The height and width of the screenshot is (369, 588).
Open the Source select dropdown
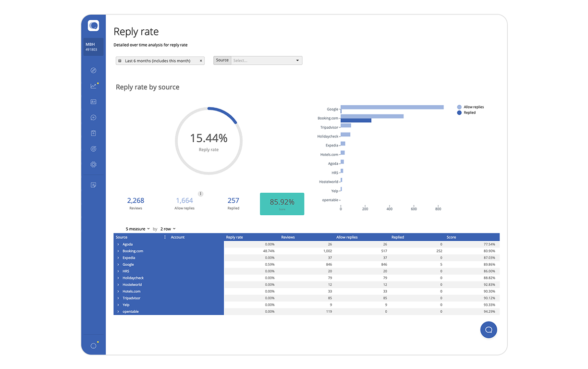pos(266,60)
